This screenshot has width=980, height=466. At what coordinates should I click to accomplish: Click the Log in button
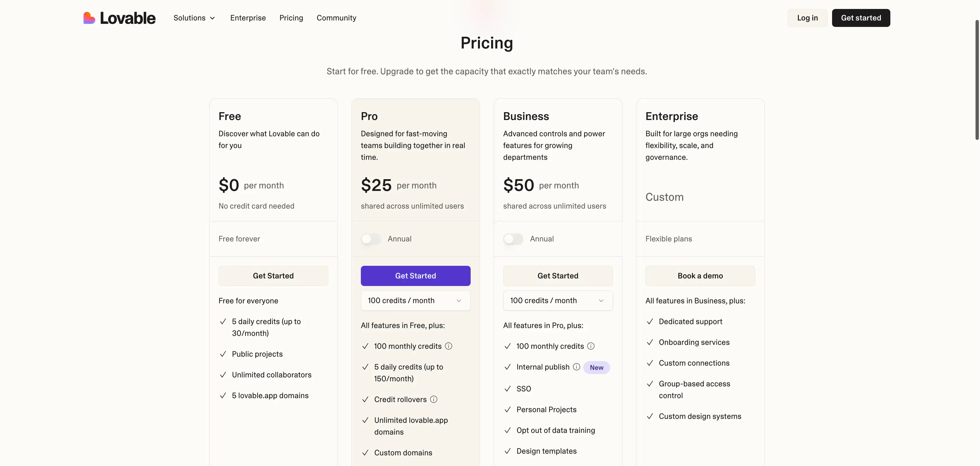(807, 17)
